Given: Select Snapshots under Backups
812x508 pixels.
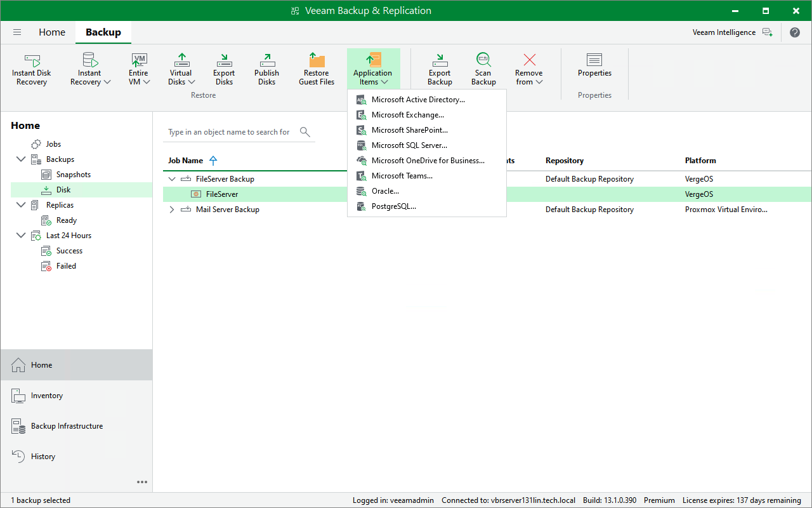Looking at the screenshot, I should tap(73, 175).
